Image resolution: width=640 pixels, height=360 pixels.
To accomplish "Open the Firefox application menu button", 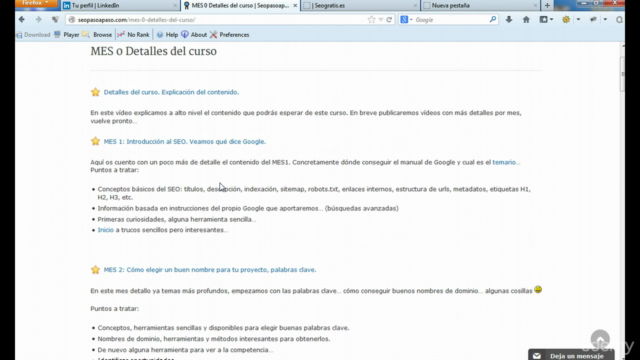I will 36,3.
